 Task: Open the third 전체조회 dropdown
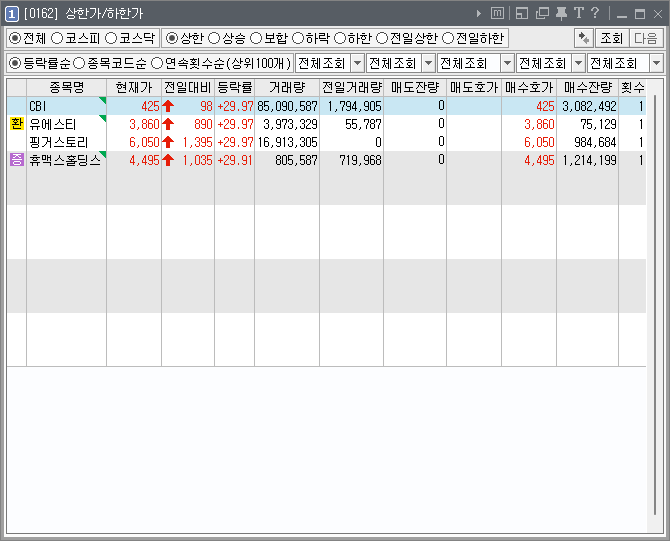(507, 64)
